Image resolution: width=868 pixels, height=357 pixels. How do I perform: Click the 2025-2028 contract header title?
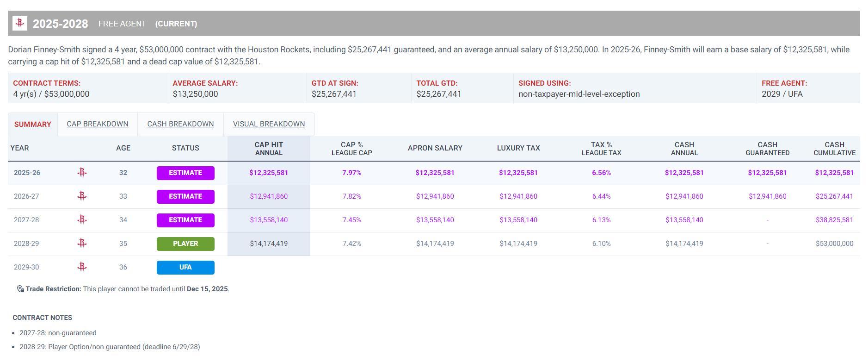tap(61, 24)
